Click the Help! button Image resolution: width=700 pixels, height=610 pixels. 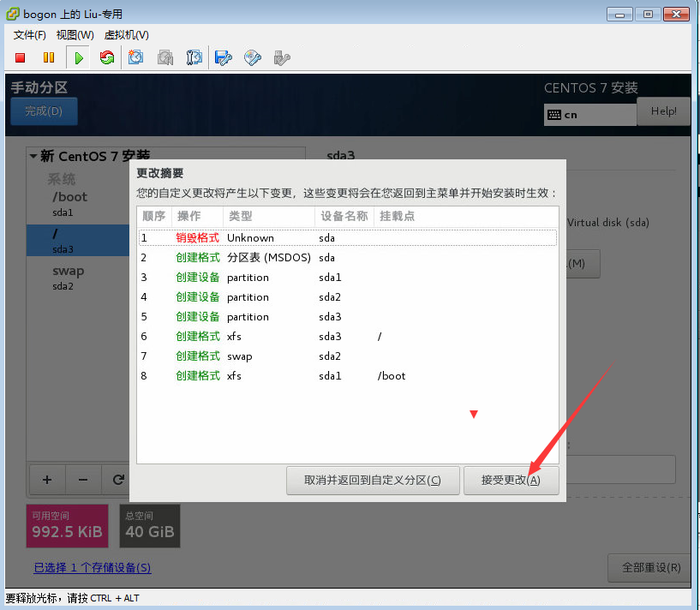pyautogui.click(x=663, y=111)
